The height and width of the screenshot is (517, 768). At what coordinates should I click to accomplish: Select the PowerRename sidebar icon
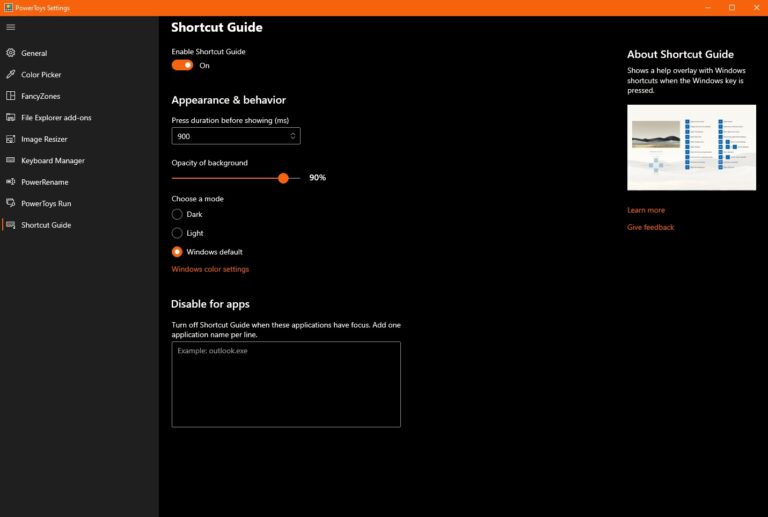[x=11, y=182]
